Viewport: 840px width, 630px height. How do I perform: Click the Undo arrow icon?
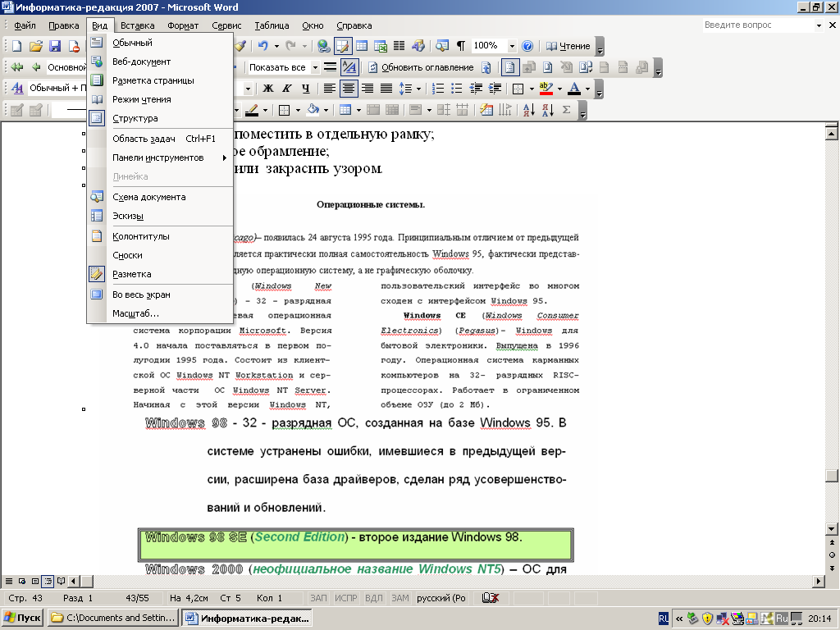[262, 46]
